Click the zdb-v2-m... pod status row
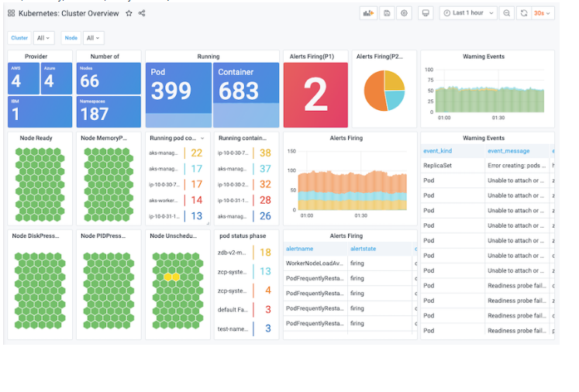Screen dimensions: 579x392 point(246,253)
